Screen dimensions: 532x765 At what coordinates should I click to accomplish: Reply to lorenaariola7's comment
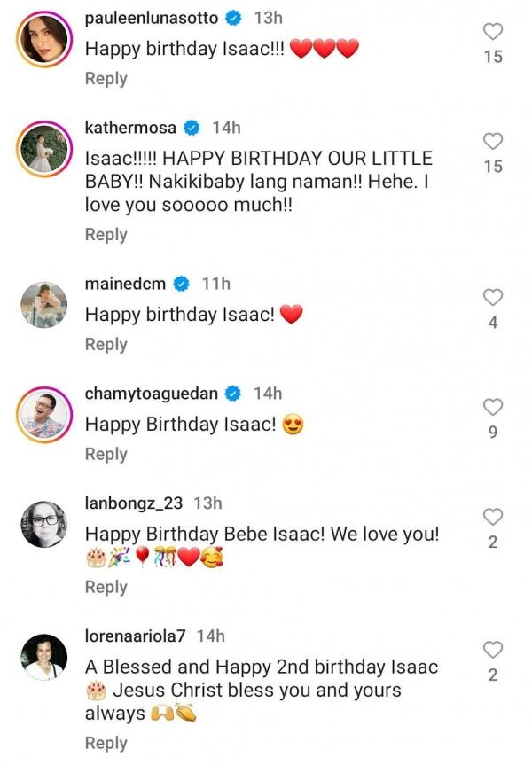pos(106,743)
